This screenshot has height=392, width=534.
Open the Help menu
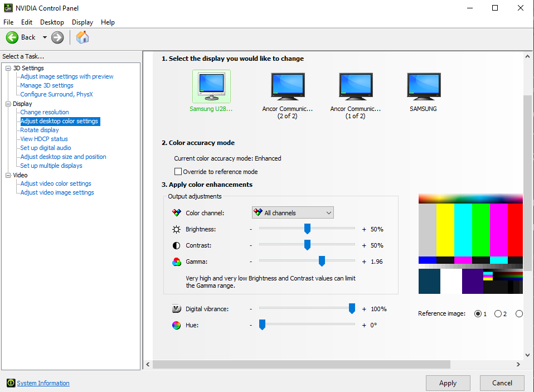pos(108,22)
